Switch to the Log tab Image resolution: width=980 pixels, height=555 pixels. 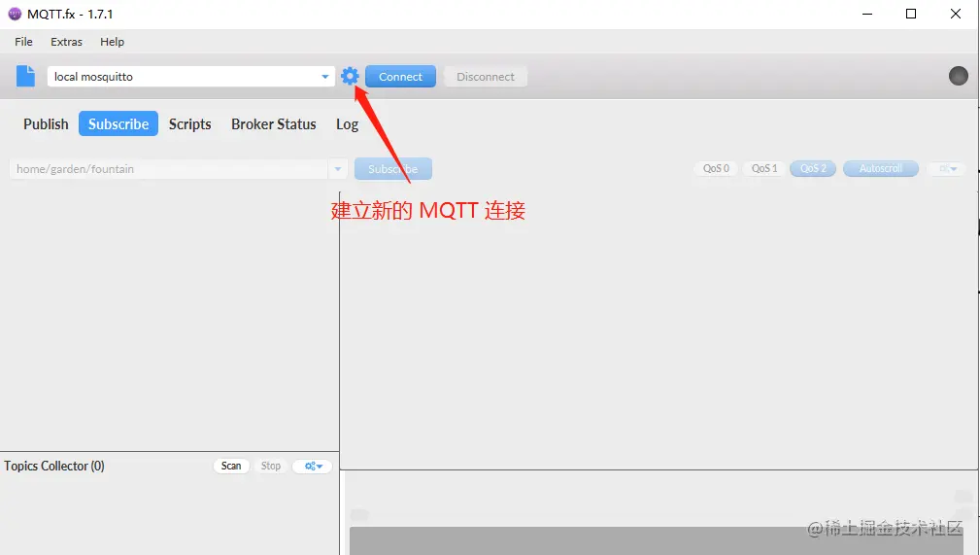tap(348, 123)
